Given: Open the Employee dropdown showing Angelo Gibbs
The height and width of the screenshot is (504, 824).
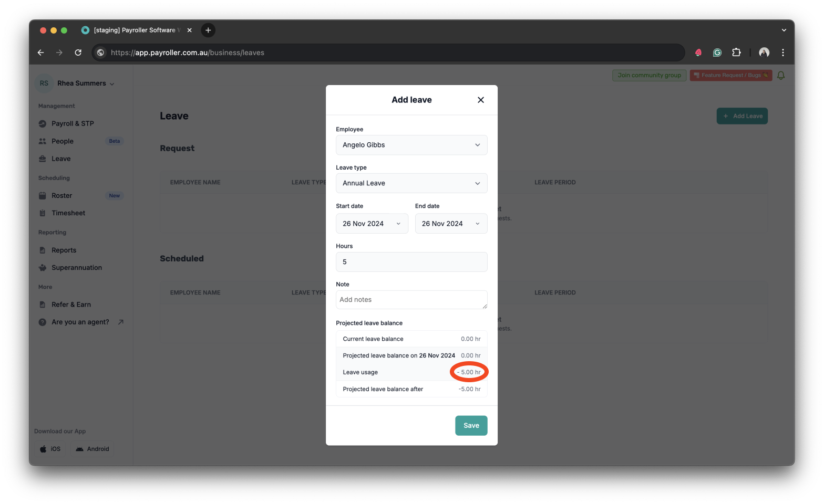Looking at the screenshot, I should (411, 145).
